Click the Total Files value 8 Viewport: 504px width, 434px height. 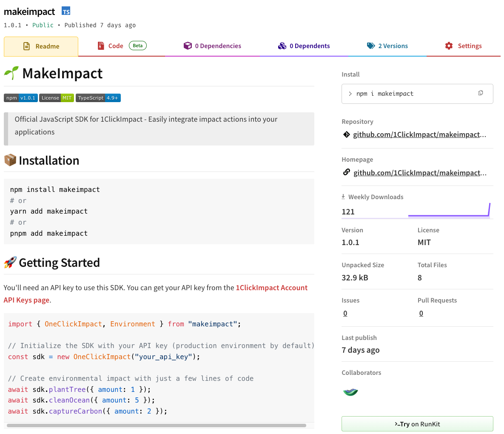(x=419, y=277)
